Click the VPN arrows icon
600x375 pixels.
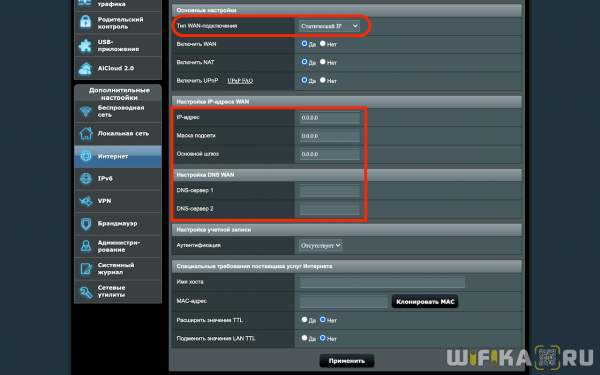[86, 201]
